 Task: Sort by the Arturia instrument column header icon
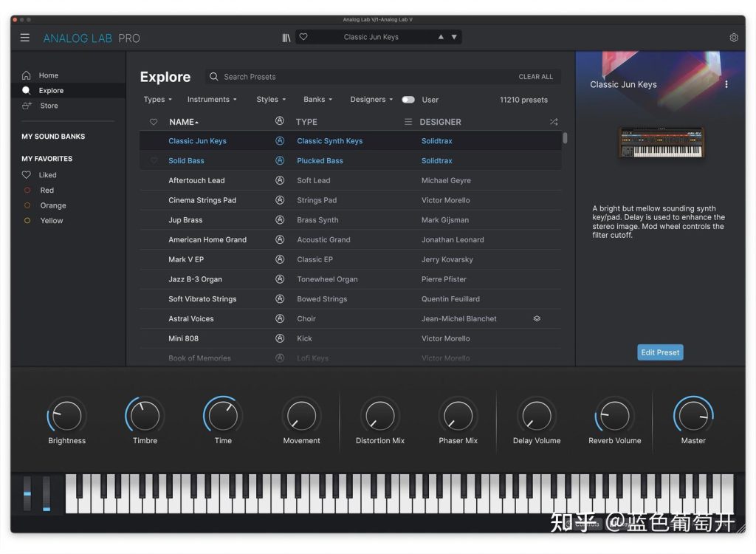[x=280, y=121]
